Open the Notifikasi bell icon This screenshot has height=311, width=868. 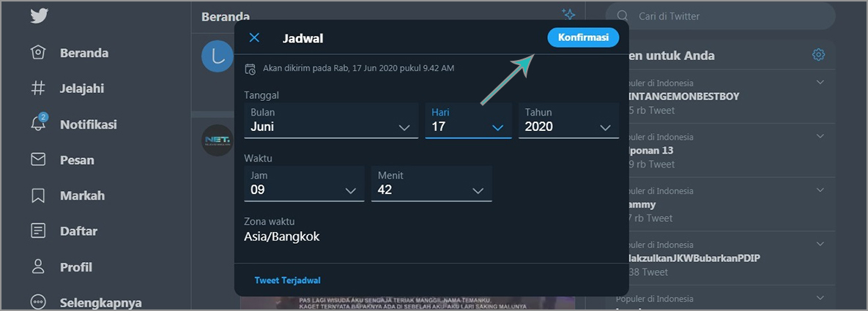pyautogui.click(x=39, y=124)
